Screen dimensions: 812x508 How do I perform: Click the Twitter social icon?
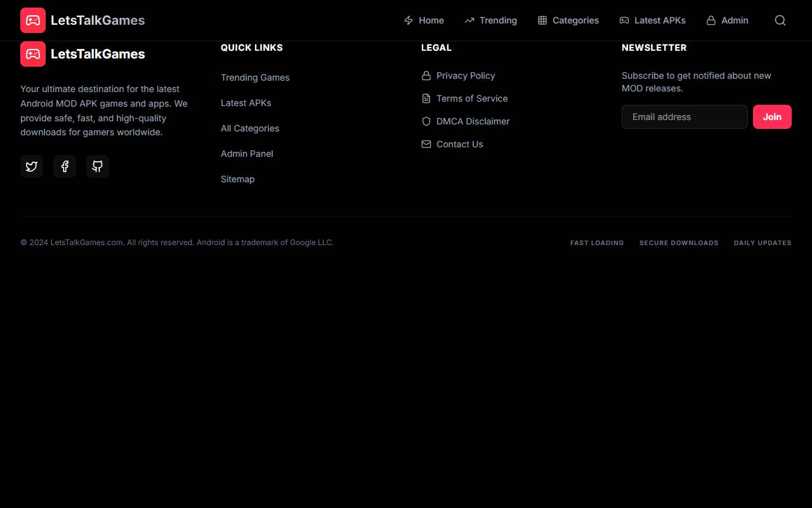[x=32, y=166]
